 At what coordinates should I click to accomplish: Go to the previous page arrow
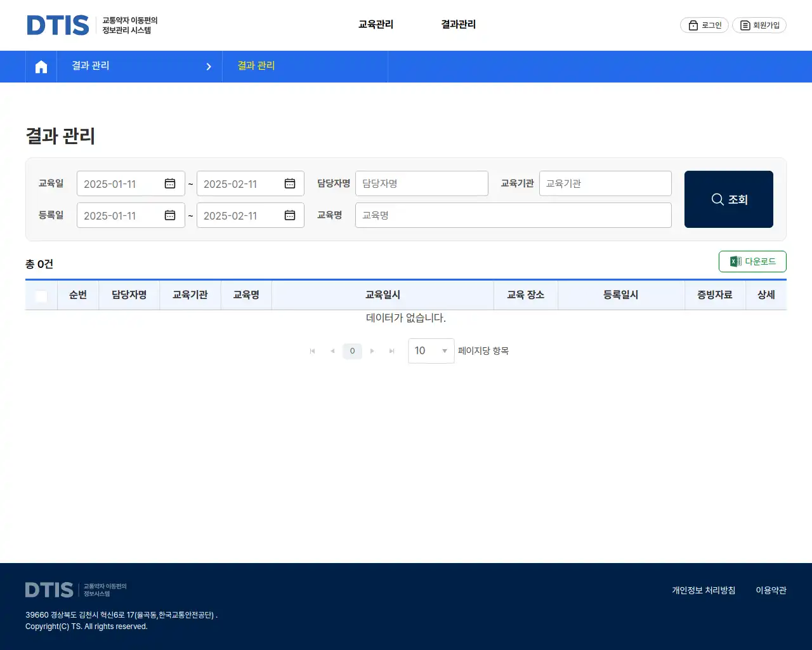(332, 351)
